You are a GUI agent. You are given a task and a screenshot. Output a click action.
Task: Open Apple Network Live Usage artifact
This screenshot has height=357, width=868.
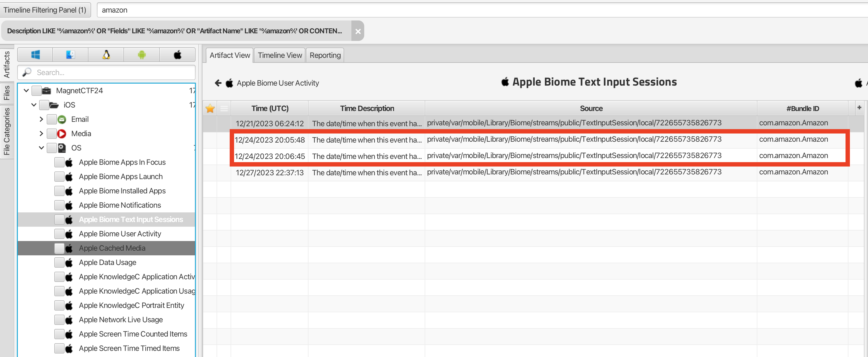pyautogui.click(x=121, y=320)
